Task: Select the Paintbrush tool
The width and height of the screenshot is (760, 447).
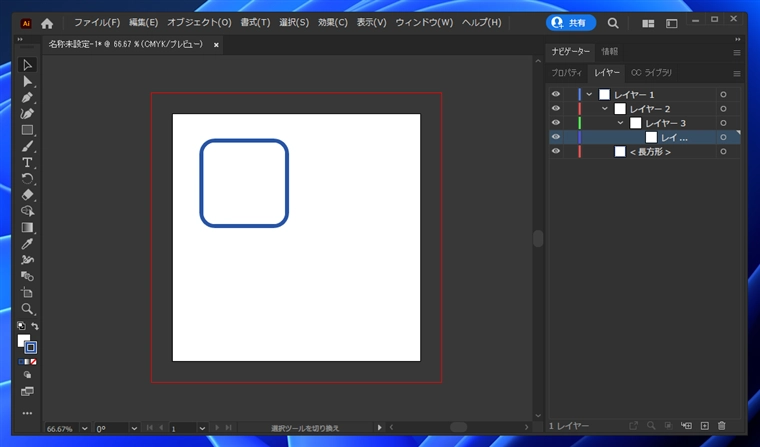Action: (27, 146)
